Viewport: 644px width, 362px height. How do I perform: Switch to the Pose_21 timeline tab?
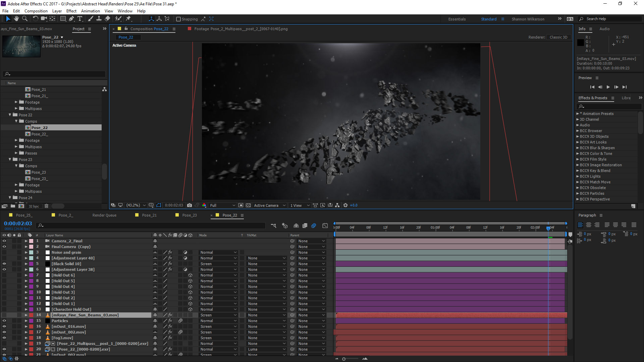pos(149,215)
